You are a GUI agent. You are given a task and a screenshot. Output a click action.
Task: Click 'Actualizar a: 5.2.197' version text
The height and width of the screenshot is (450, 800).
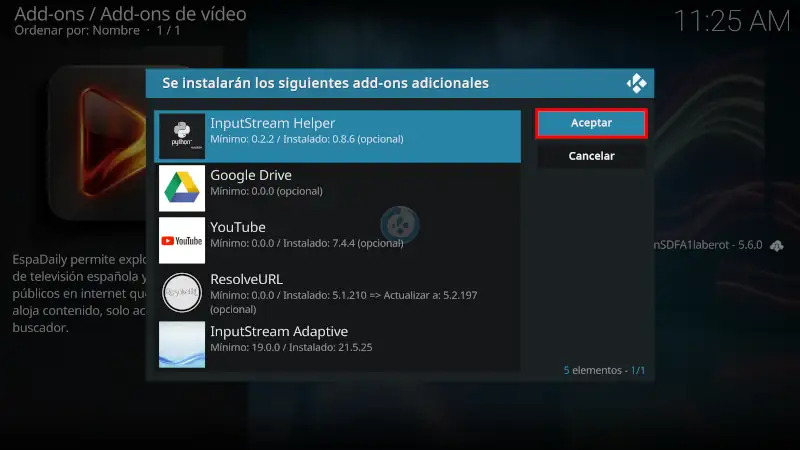tap(431, 295)
